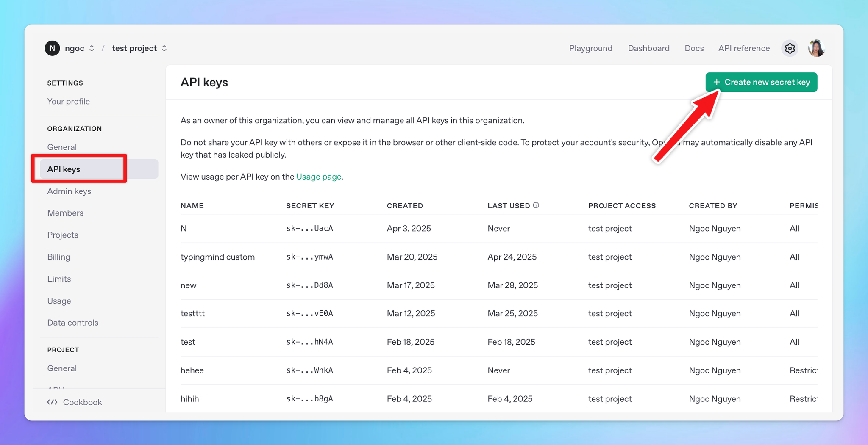Click the typingmind custom key row
Screen dimensions: 868x445
pyautogui.click(x=217, y=257)
